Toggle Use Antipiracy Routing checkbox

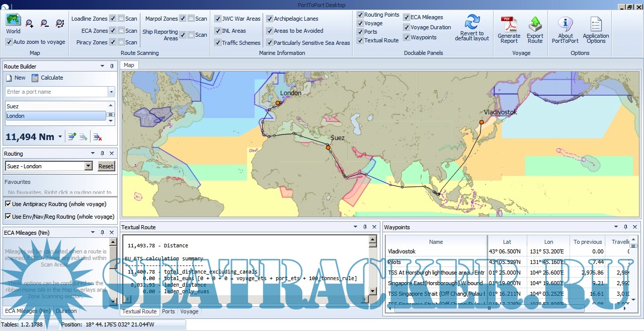click(9, 204)
